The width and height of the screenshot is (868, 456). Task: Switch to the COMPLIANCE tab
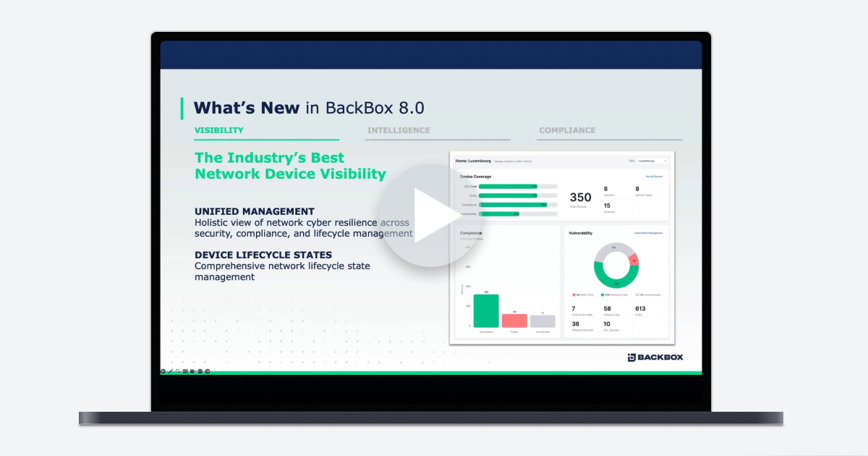pyautogui.click(x=567, y=130)
